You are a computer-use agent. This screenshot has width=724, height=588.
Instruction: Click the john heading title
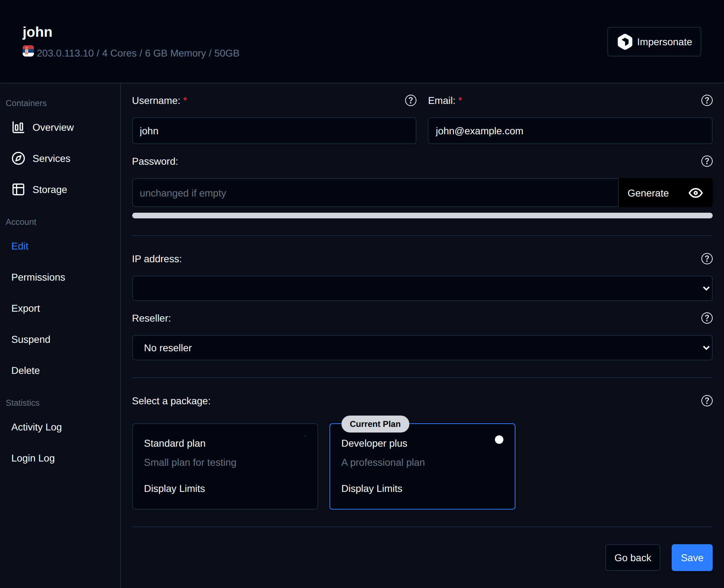point(37,32)
